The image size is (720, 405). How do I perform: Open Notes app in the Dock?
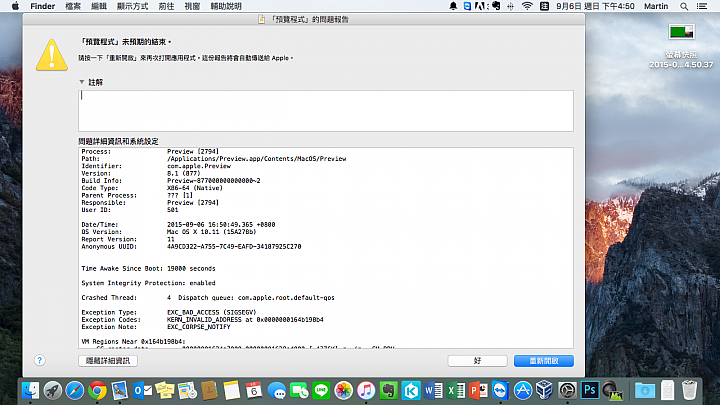231,391
